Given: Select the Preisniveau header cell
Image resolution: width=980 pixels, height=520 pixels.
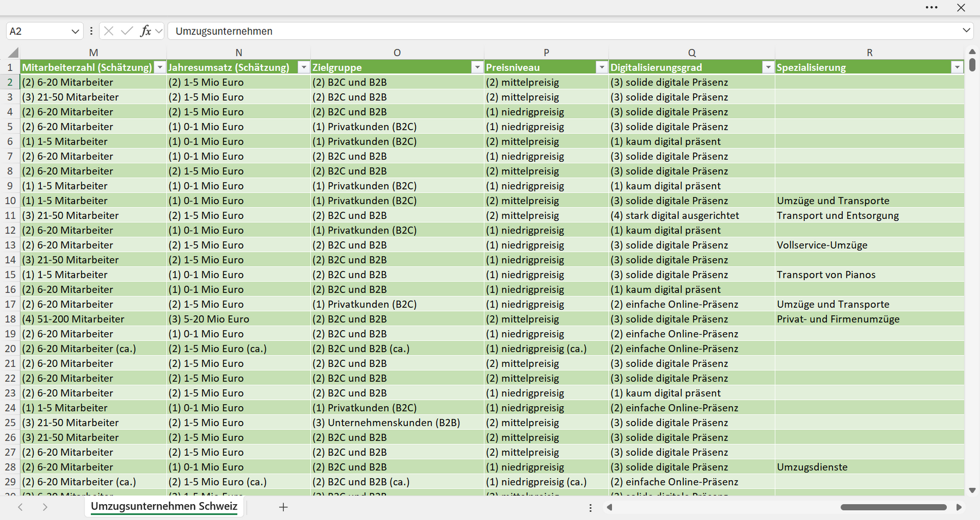Looking at the screenshot, I should (x=546, y=67).
